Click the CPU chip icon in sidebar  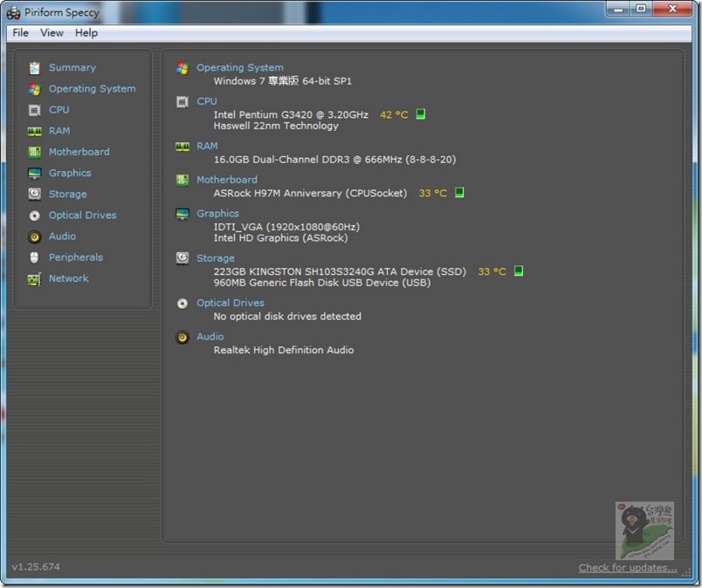pyautogui.click(x=34, y=110)
